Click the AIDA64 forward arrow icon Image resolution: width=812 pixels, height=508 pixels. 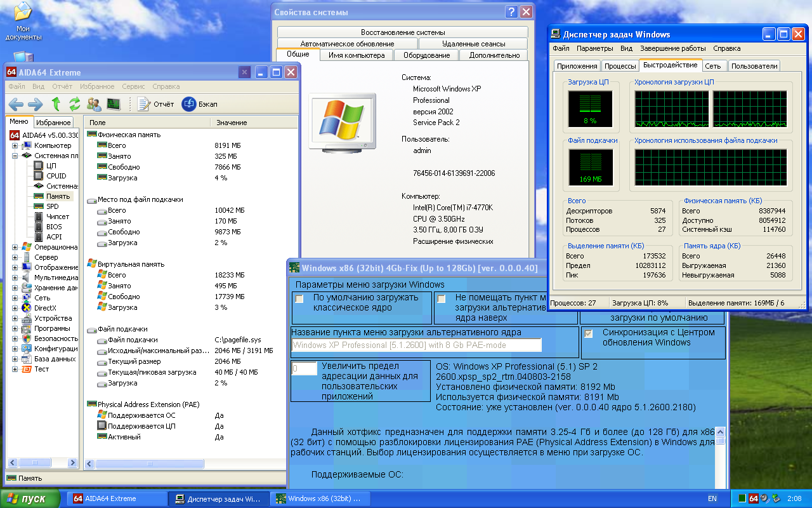click(x=35, y=104)
